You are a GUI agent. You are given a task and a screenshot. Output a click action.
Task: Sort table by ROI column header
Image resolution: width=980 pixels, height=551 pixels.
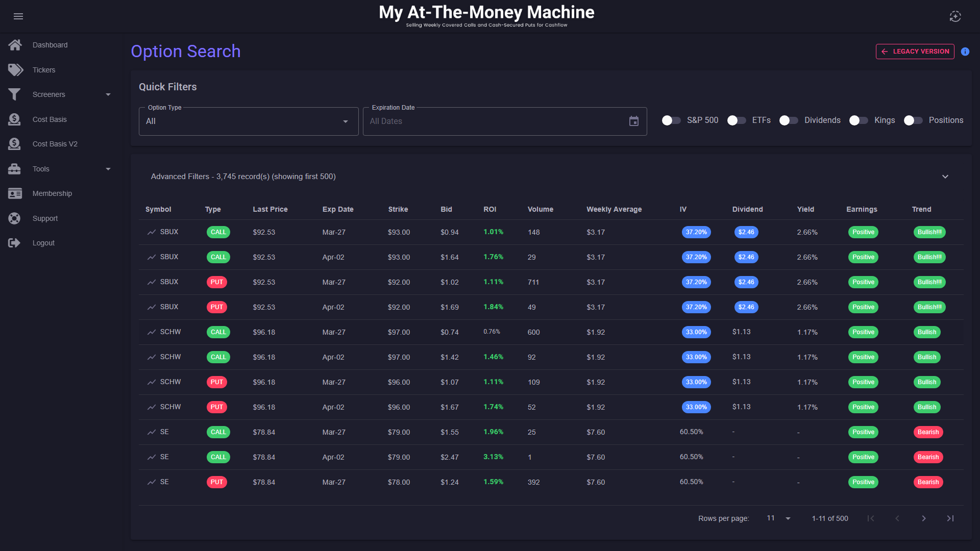click(489, 209)
